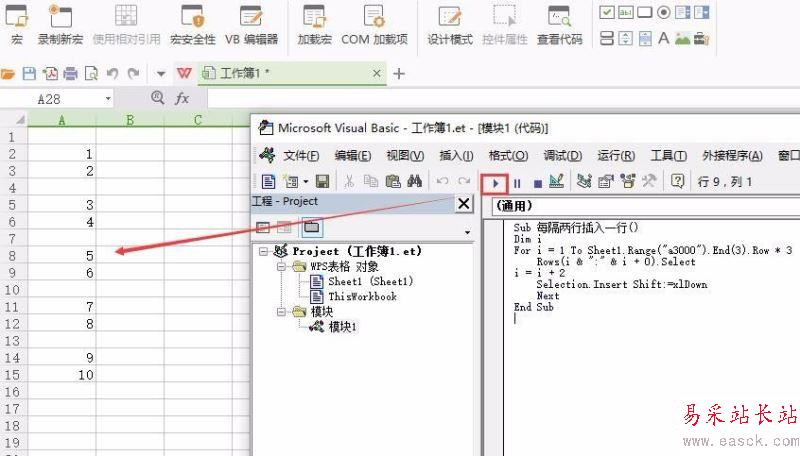
Task: Click Paste icon in VB toolbar
Action: click(392, 181)
